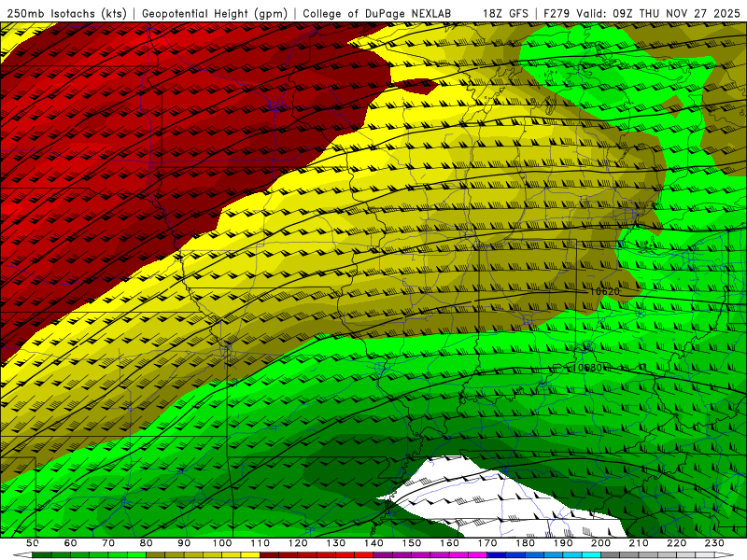Select the 'College of DuPage NEXLAB' header text

point(377,13)
